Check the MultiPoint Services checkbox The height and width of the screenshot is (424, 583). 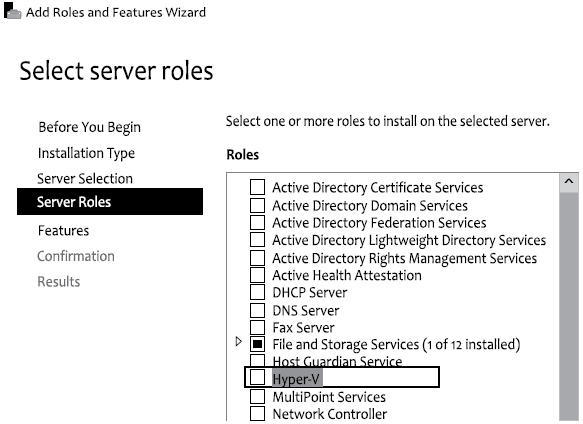pos(257,396)
